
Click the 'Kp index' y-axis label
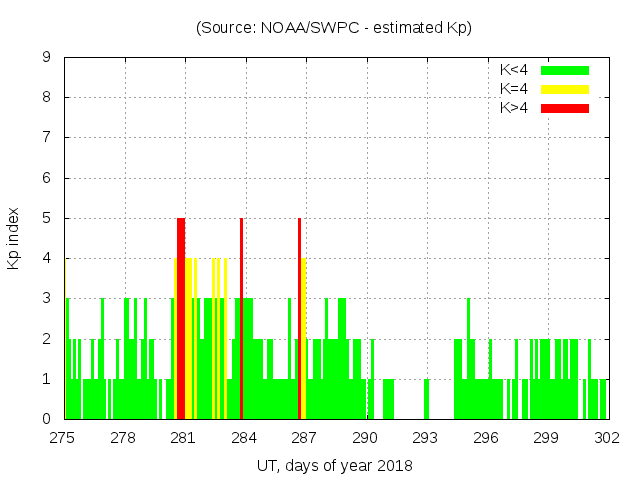coord(14,238)
